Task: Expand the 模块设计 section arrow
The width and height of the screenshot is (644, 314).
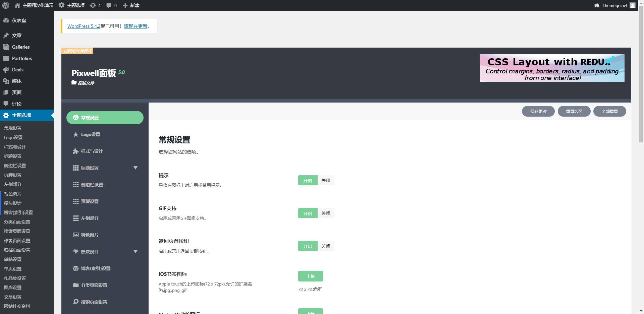Action: (x=136, y=252)
